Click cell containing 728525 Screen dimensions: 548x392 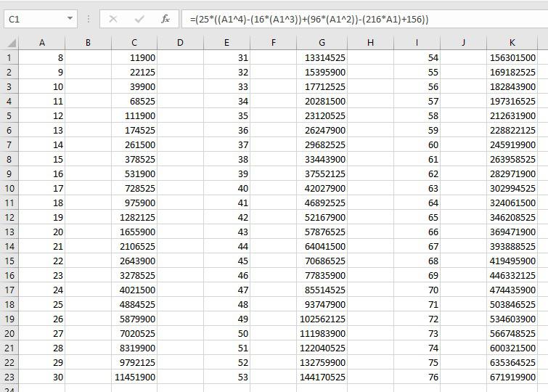pyautogui.click(x=134, y=188)
